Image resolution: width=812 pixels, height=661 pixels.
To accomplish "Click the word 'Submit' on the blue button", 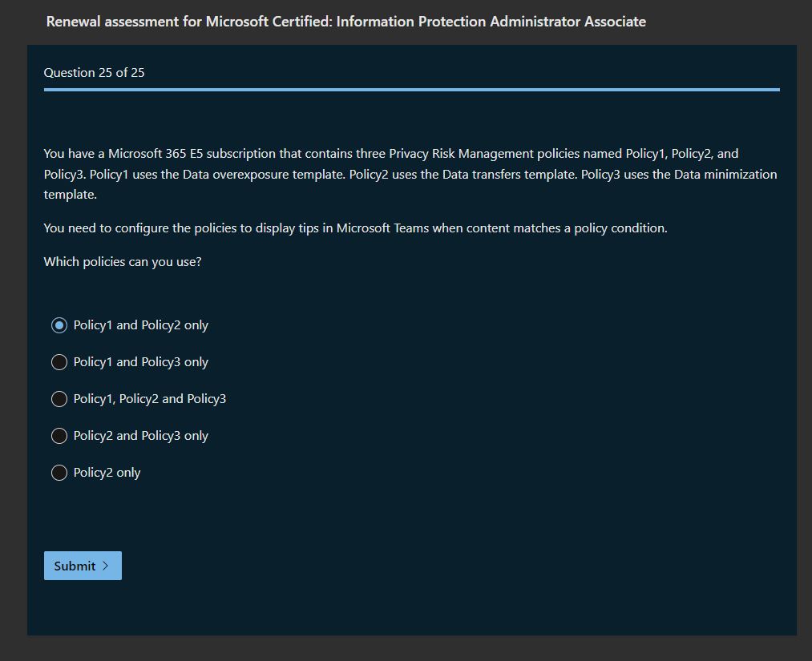I will click(75, 566).
